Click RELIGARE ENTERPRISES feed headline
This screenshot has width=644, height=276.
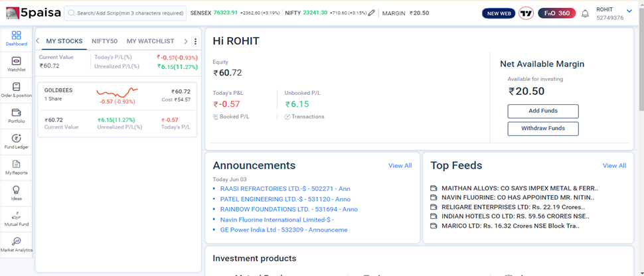coord(513,207)
